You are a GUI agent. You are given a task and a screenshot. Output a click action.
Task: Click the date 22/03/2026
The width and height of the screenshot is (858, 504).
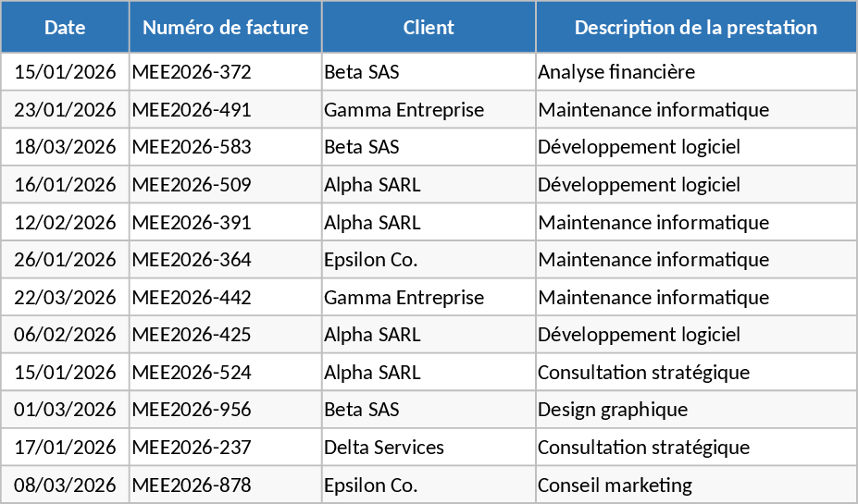pyautogui.click(x=65, y=298)
